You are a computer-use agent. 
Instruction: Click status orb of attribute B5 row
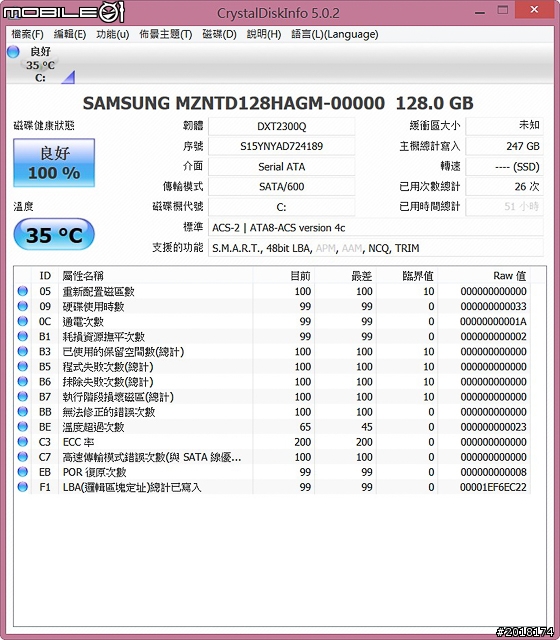pos(22,367)
